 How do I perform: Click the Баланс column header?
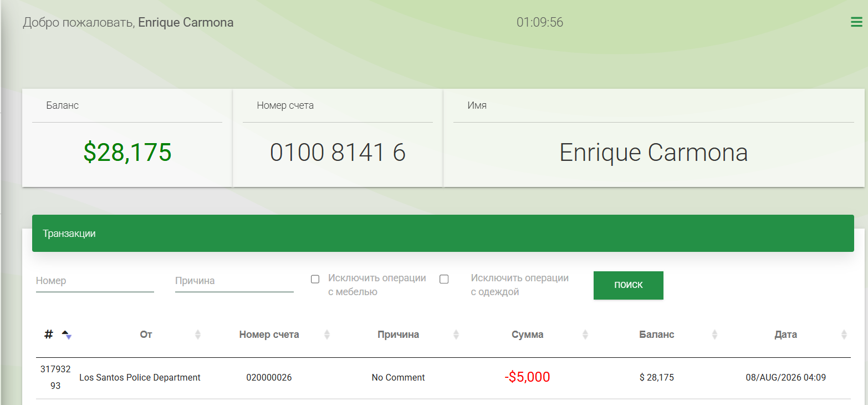(x=657, y=335)
